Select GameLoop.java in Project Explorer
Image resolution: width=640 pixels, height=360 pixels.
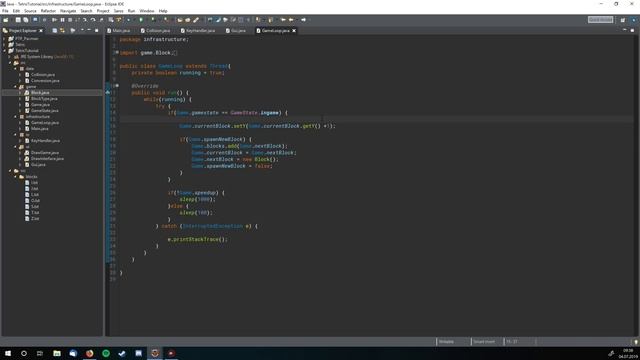[44, 123]
